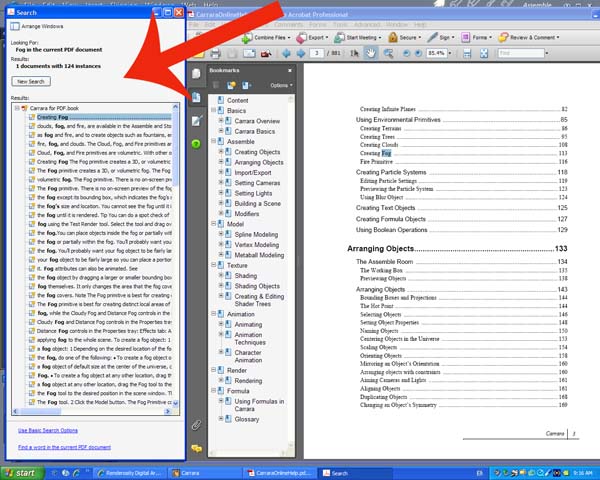Open the Pages navigation panel icon
Screen dimensions: 600x480
tap(196, 73)
